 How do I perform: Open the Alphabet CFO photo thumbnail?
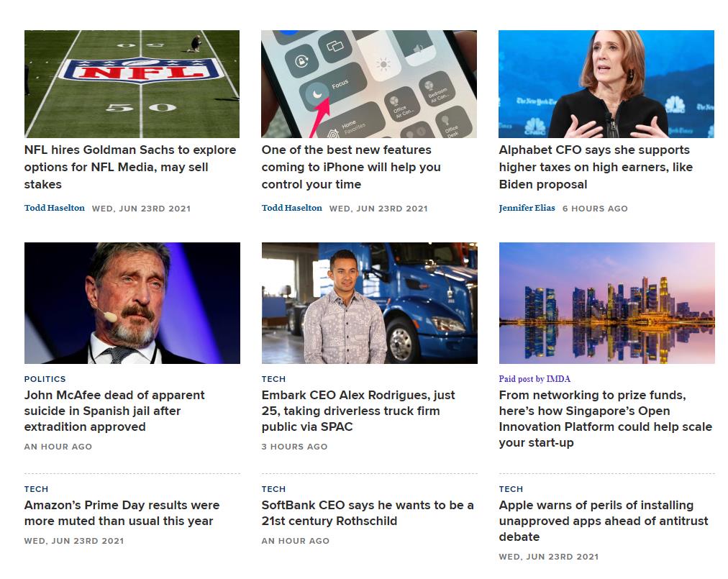point(606,84)
